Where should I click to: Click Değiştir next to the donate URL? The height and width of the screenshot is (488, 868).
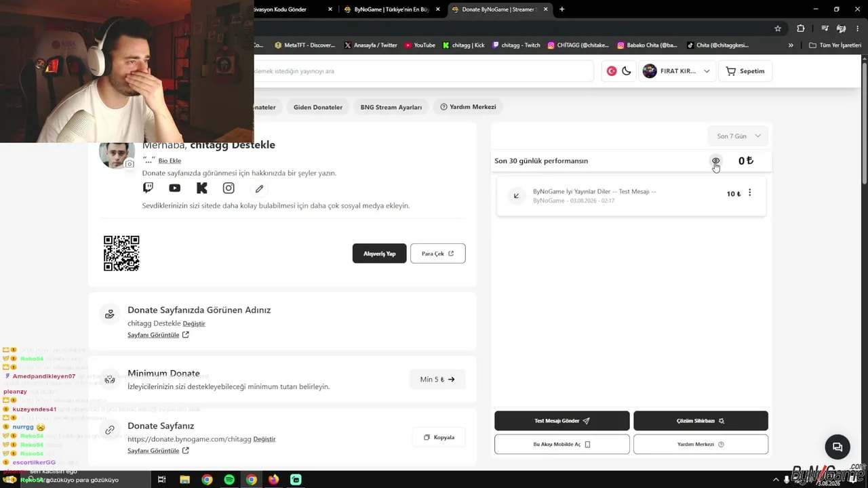(x=264, y=439)
